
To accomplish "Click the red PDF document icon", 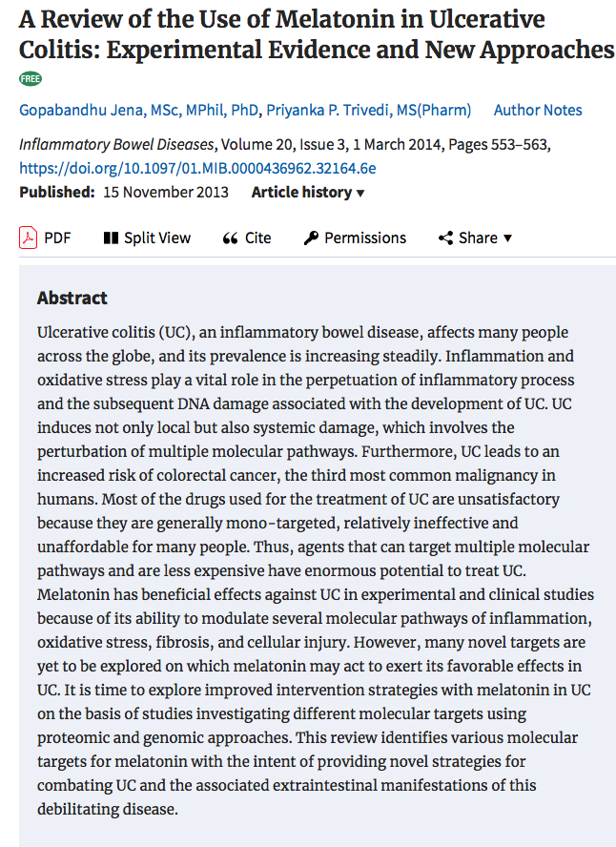I will click(x=29, y=238).
